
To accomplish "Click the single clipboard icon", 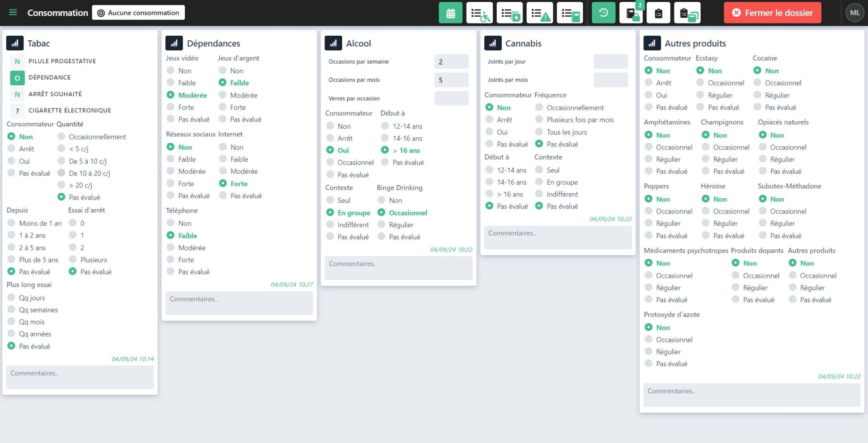I will 658,13.
